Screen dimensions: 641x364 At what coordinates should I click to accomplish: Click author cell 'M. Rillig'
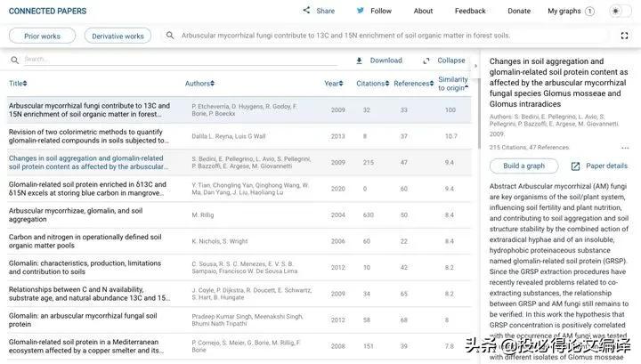(x=203, y=214)
